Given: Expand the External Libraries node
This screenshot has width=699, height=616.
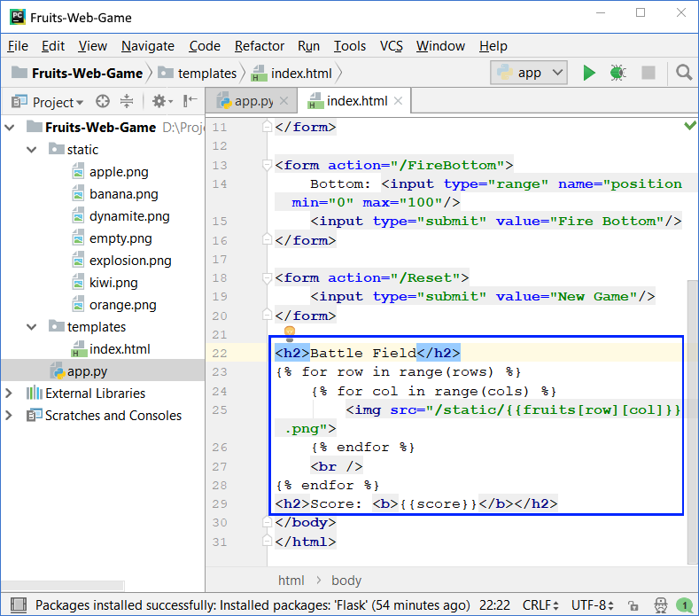Looking at the screenshot, I should 11,394.
